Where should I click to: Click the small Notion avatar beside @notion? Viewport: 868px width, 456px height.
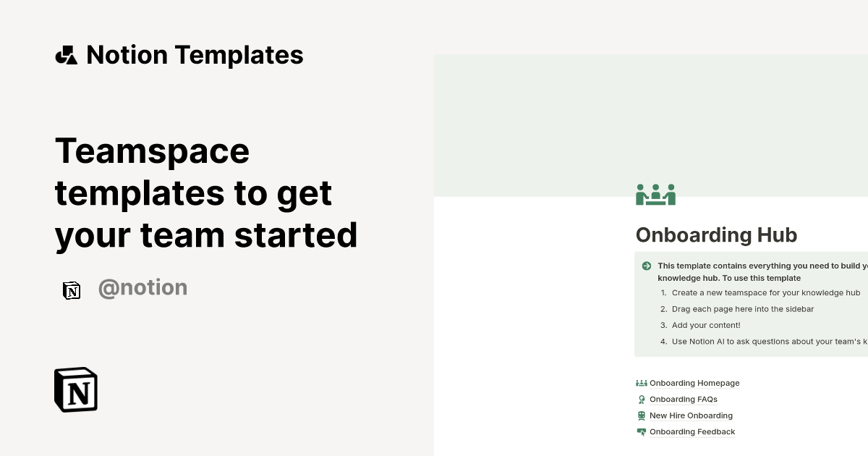[x=72, y=290]
